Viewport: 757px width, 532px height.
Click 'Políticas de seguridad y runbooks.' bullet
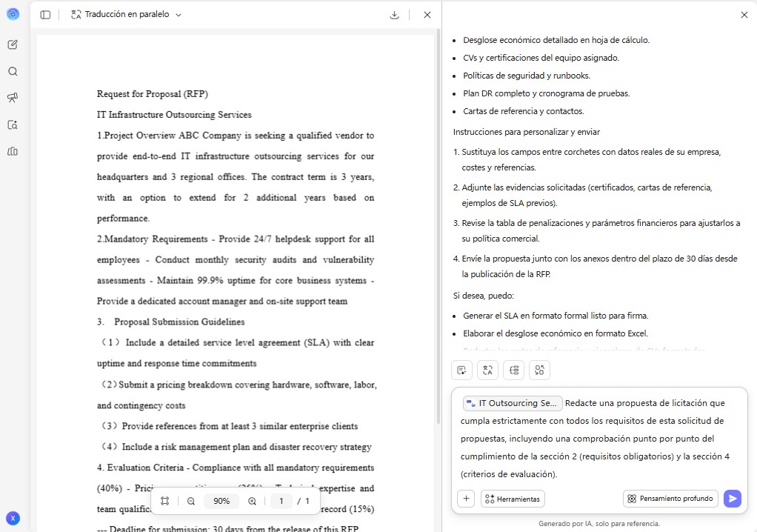pos(526,76)
